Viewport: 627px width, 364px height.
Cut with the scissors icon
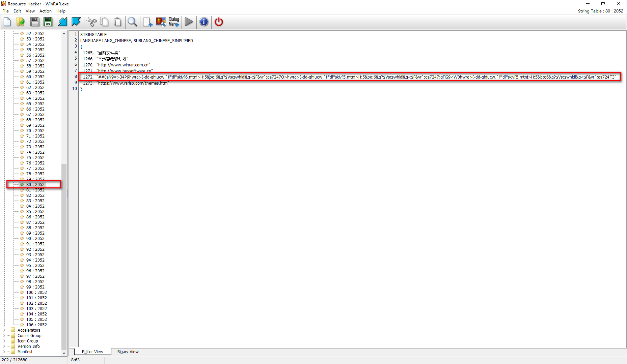click(x=91, y=22)
